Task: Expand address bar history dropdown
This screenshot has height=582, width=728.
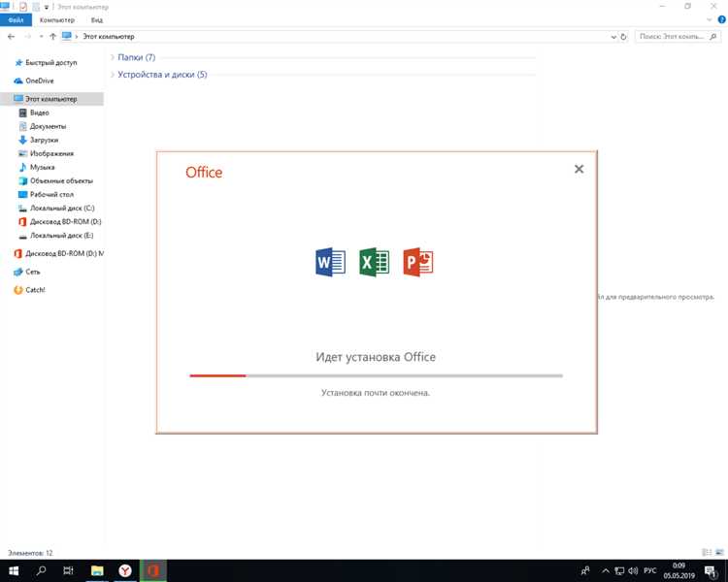Action: 613,37
